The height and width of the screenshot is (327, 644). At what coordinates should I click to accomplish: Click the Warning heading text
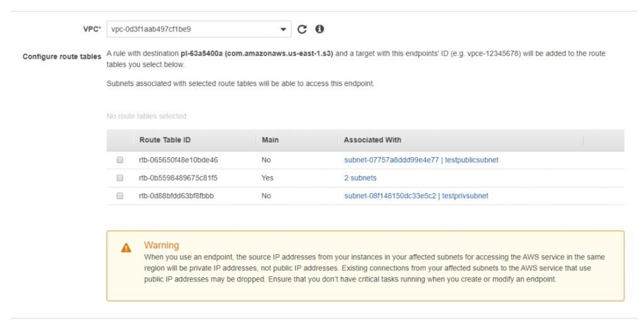pyautogui.click(x=162, y=245)
